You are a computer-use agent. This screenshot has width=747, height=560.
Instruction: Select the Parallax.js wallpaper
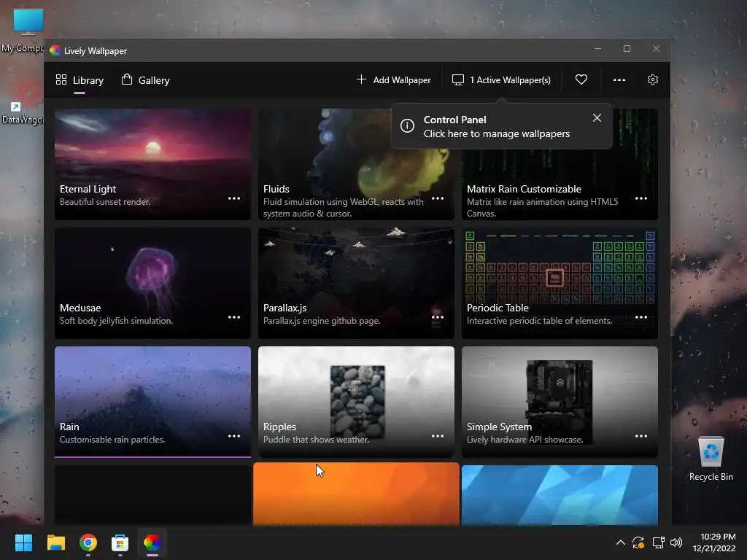(x=356, y=283)
